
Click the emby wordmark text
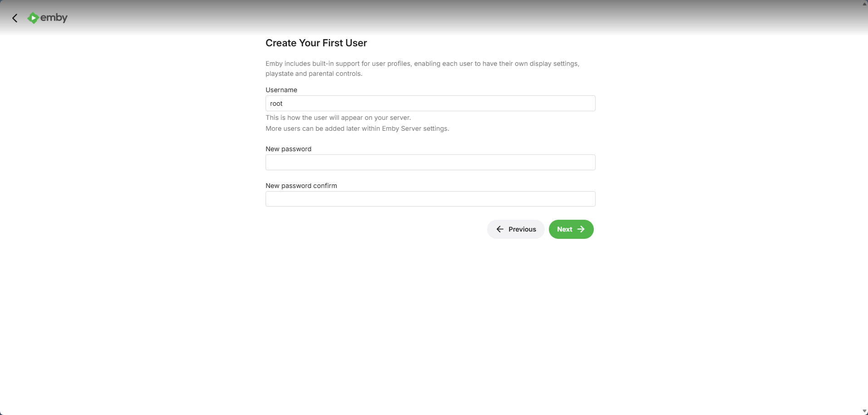click(x=54, y=18)
